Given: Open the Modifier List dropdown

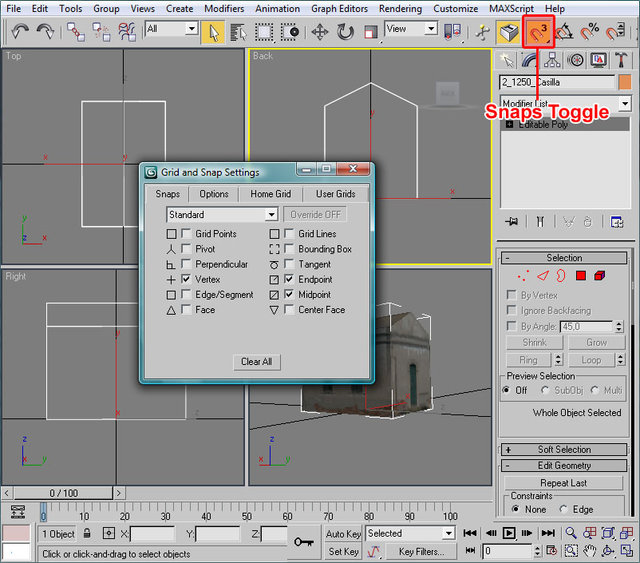Looking at the screenshot, I should click(625, 104).
